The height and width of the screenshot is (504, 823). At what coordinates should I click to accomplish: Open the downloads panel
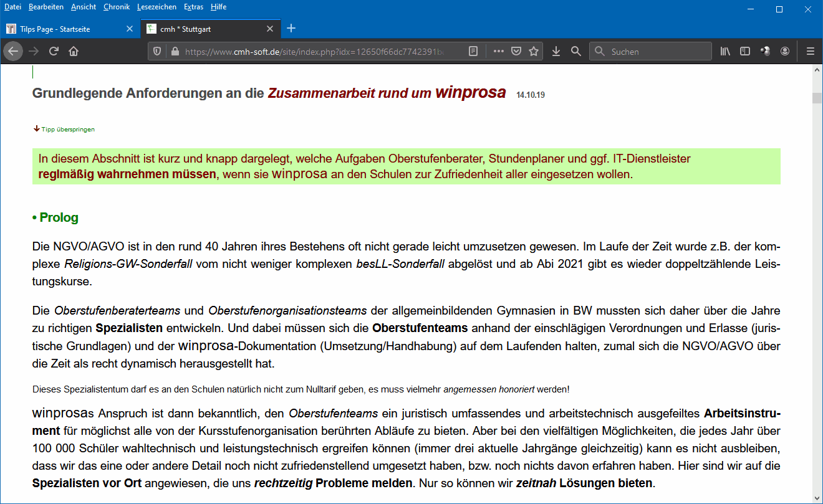click(x=556, y=51)
